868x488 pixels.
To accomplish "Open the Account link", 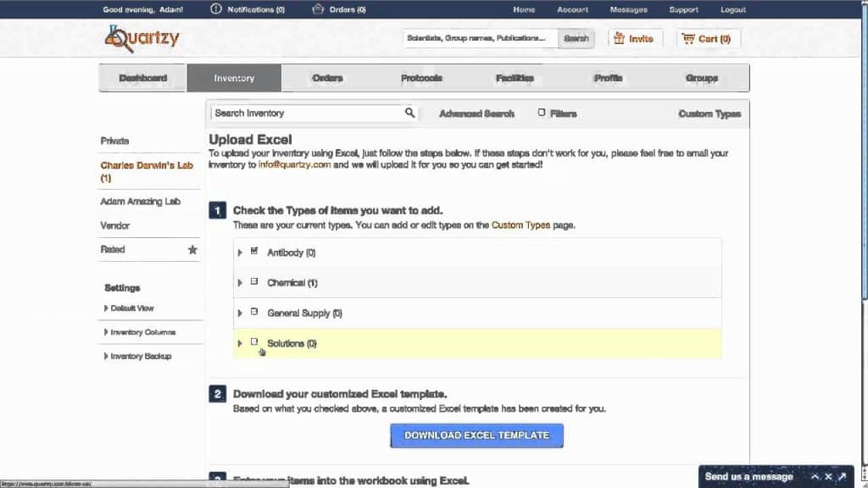I will point(572,9).
